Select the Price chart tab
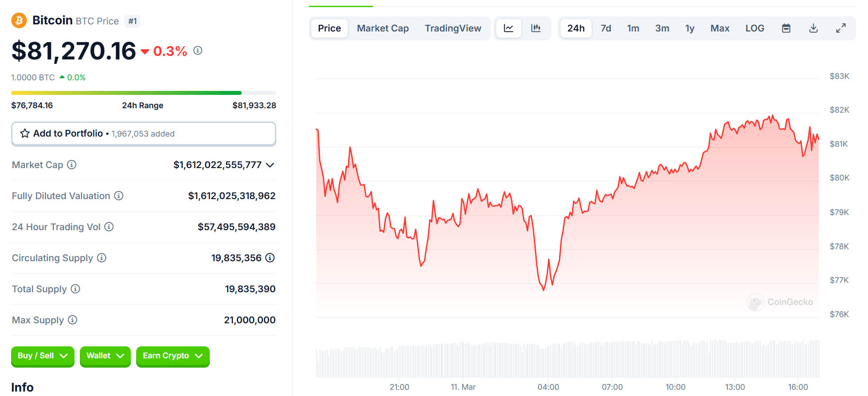The height and width of the screenshot is (396, 868). 330,28
